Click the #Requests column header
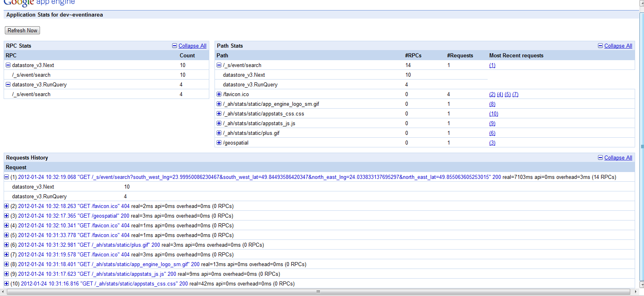The width and height of the screenshot is (644, 296). (460, 55)
